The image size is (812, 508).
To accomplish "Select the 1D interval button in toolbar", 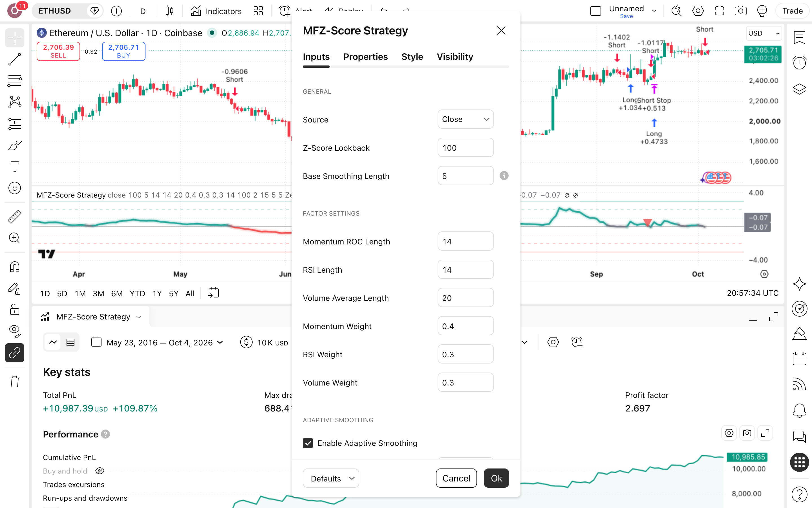I will point(45,293).
